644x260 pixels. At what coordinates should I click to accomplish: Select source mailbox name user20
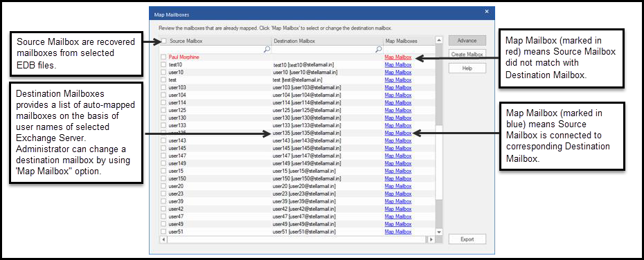click(176, 186)
